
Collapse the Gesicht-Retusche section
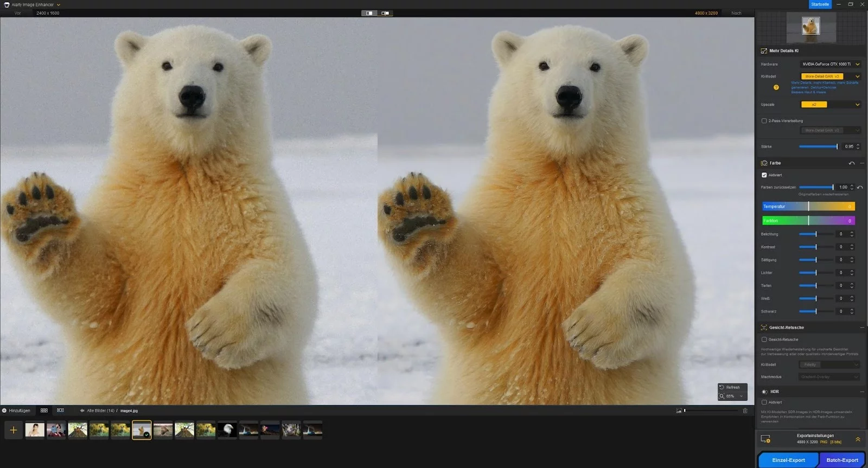[x=862, y=328]
